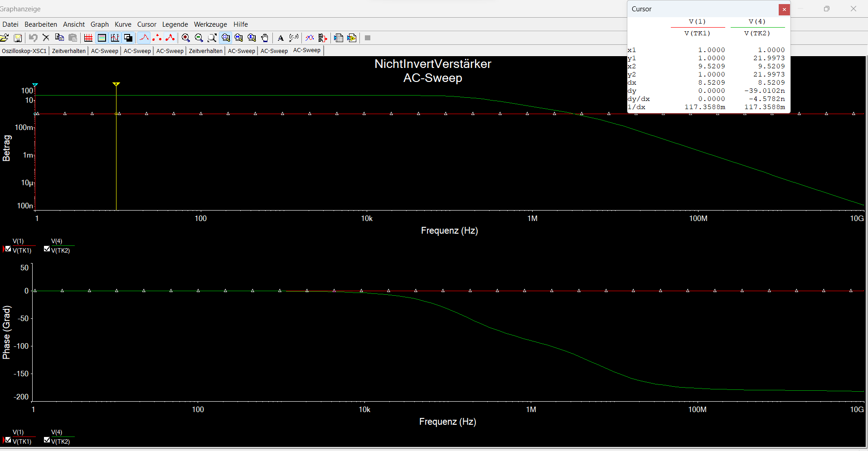
Task: Uncheck V(TK1) trace in upper graph legend
Action: pyautogui.click(x=8, y=249)
